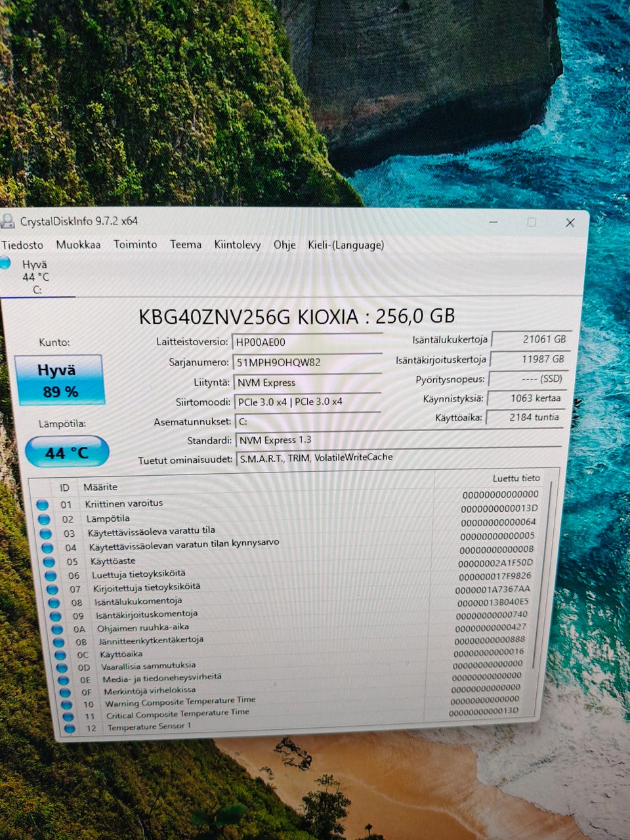Click the Liityntä field NVM Express
The height and width of the screenshot is (840, 630).
pos(307,382)
